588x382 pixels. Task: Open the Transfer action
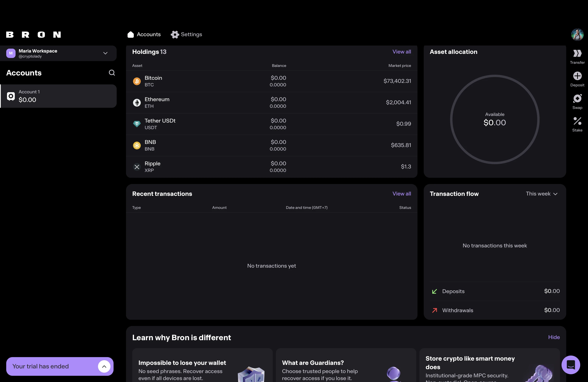point(577,57)
